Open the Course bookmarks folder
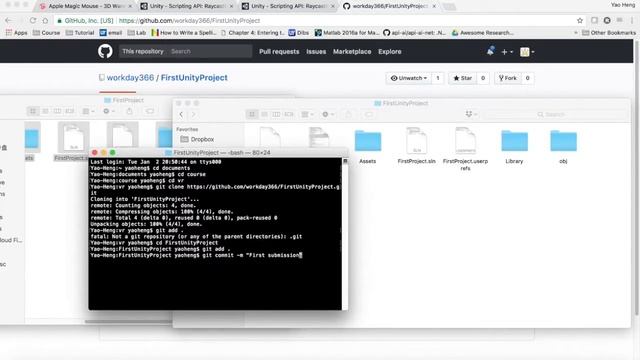640x360 pixels. click(46, 33)
